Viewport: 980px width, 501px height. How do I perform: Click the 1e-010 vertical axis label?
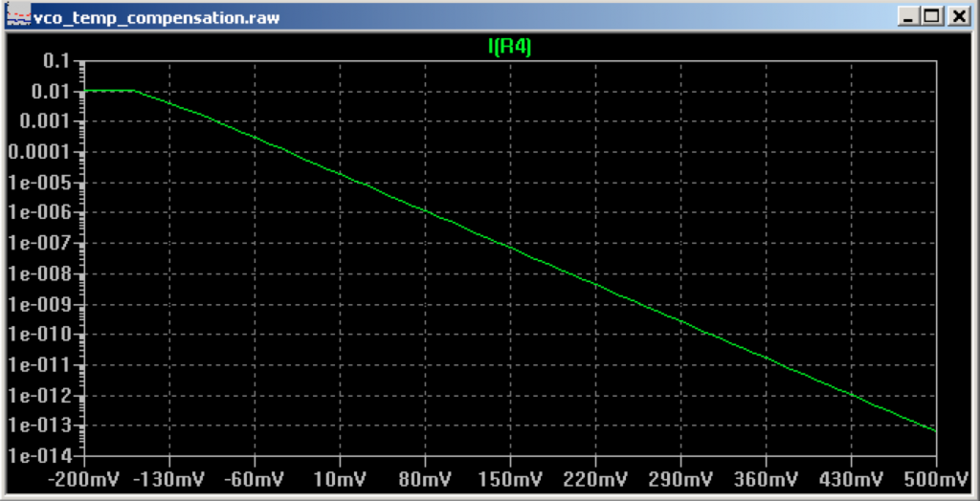38,335
